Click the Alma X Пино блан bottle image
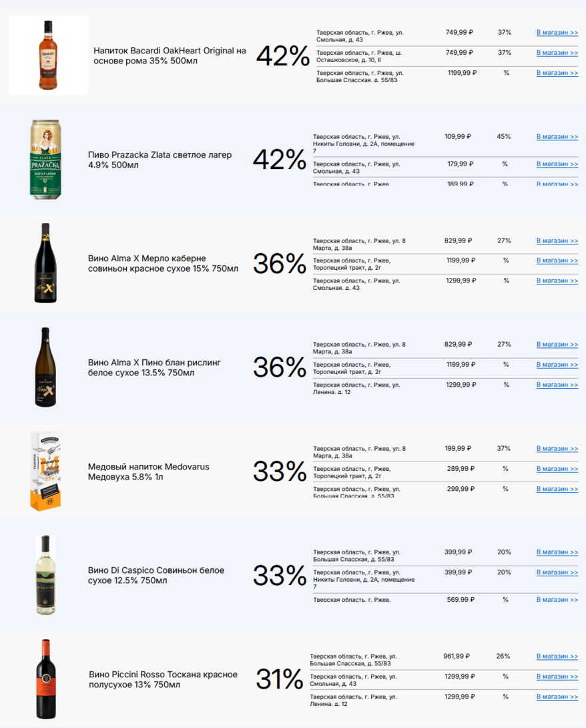 coord(45,367)
